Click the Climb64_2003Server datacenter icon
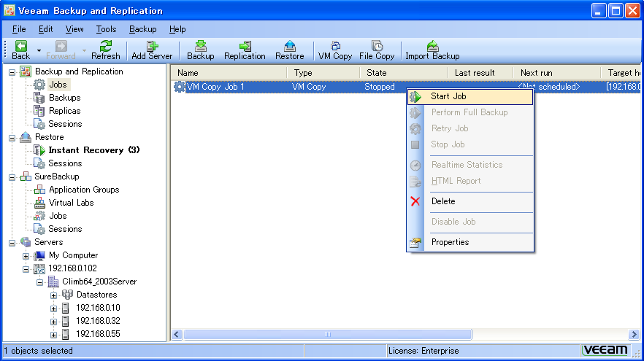This screenshot has height=361, width=644. point(53,282)
